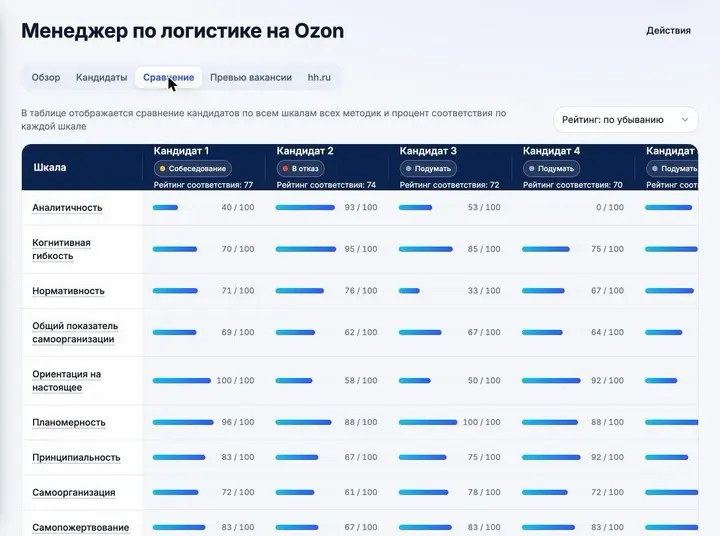Click Кандидат 3 Подумать status badge
This screenshot has width=720, height=536.
point(428,169)
